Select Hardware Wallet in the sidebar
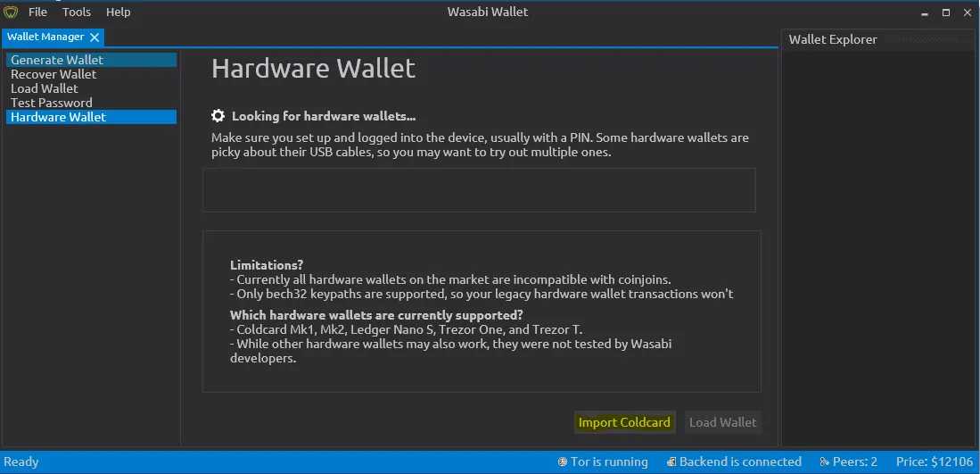The width and height of the screenshot is (980, 474). (91, 118)
